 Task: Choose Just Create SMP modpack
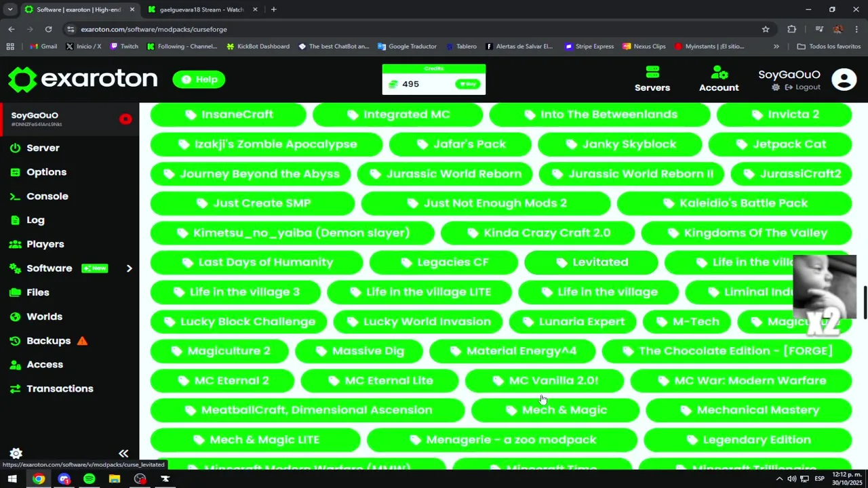(252, 203)
